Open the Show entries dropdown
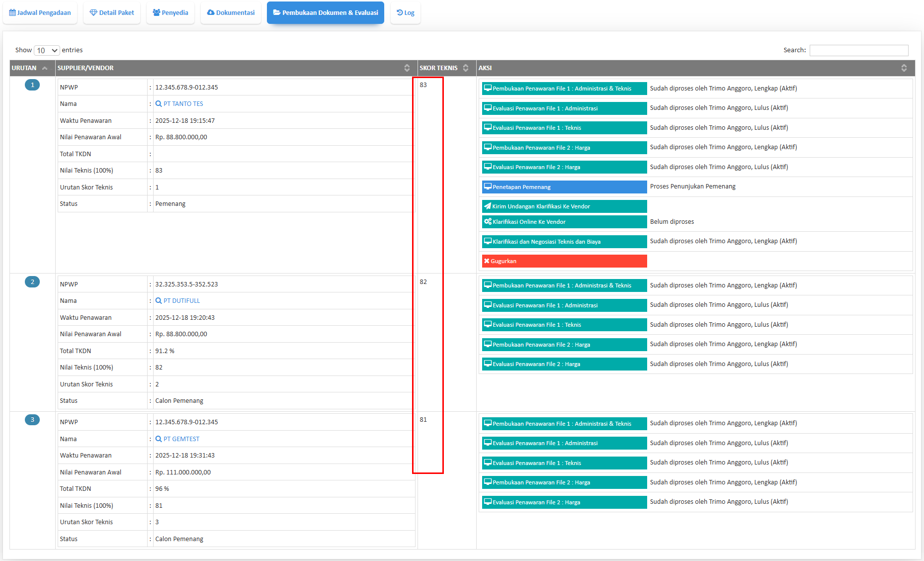The width and height of the screenshot is (924, 561). coord(47,50)
